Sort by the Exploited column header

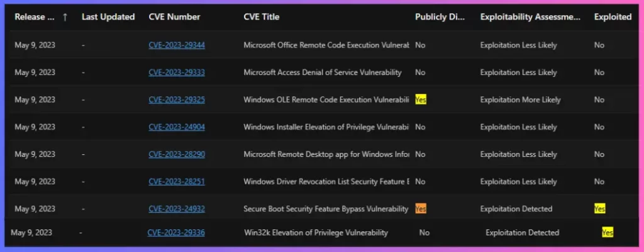click(613, 17)
